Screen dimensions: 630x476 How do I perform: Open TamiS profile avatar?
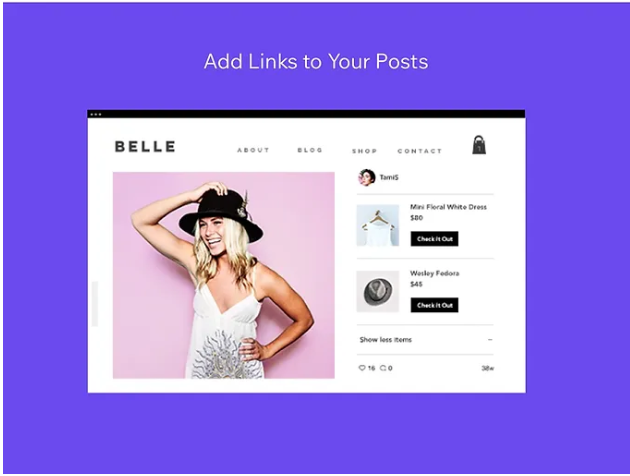366,177
